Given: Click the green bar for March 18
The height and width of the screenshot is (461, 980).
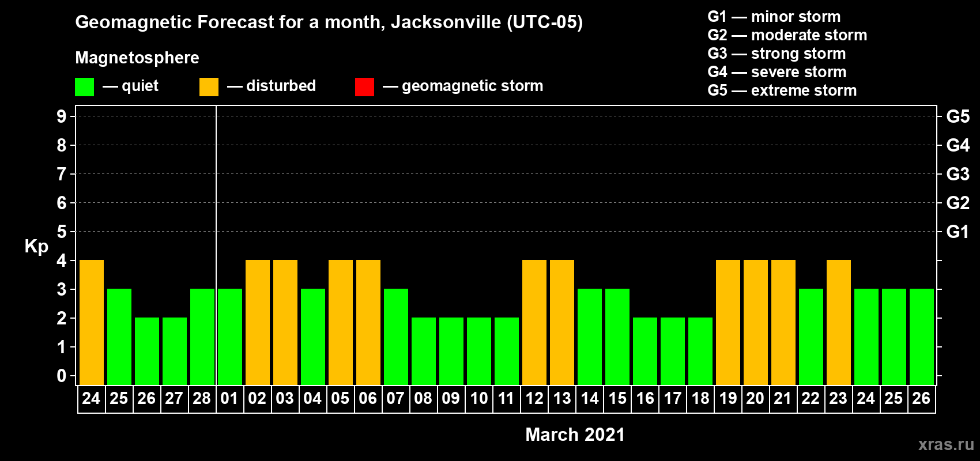Looking at the screenshot, I should 700,352.
